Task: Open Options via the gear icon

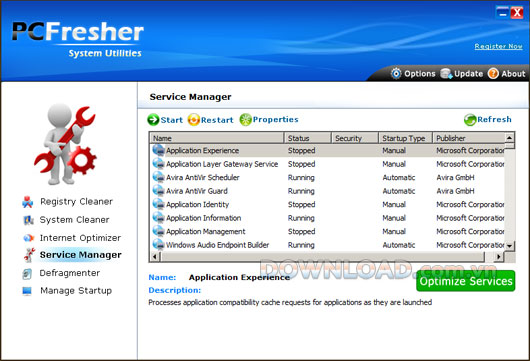Action: (396, 73)
